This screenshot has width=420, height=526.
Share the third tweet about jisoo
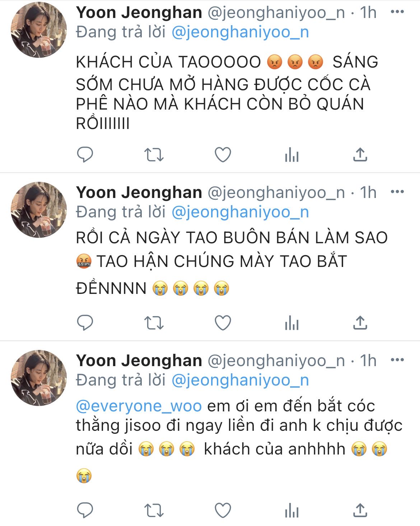[360, 510]
